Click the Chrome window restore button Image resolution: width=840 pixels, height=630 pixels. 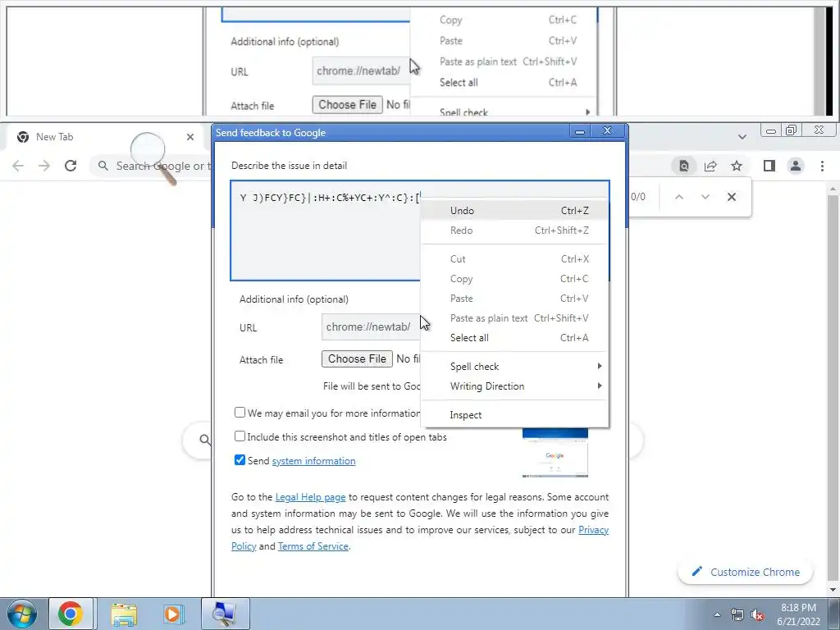pos(792,130)
